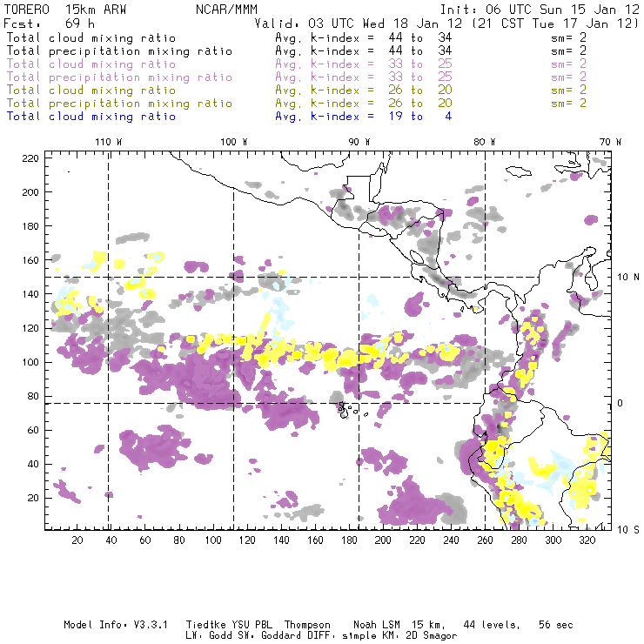
Task: Click blue 'Avg. k-index = 19 to 4' text
Action: point(364,117)
